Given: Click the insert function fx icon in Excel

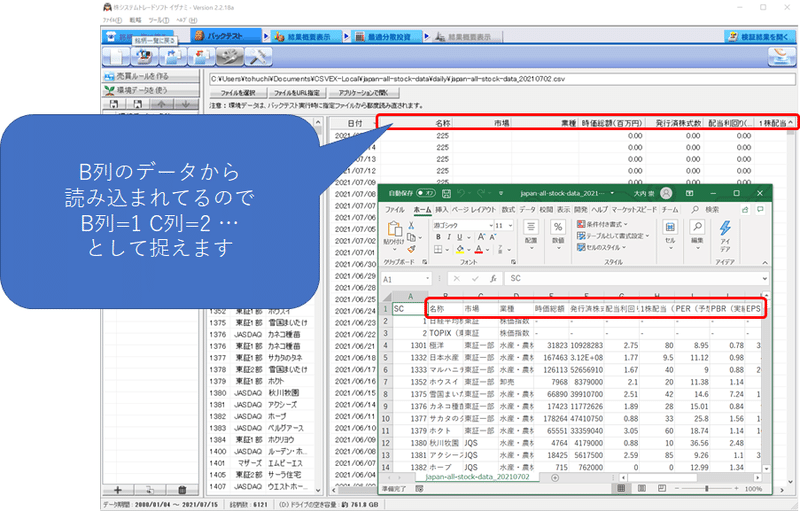Looking at the screenshot, I should 493,278.
